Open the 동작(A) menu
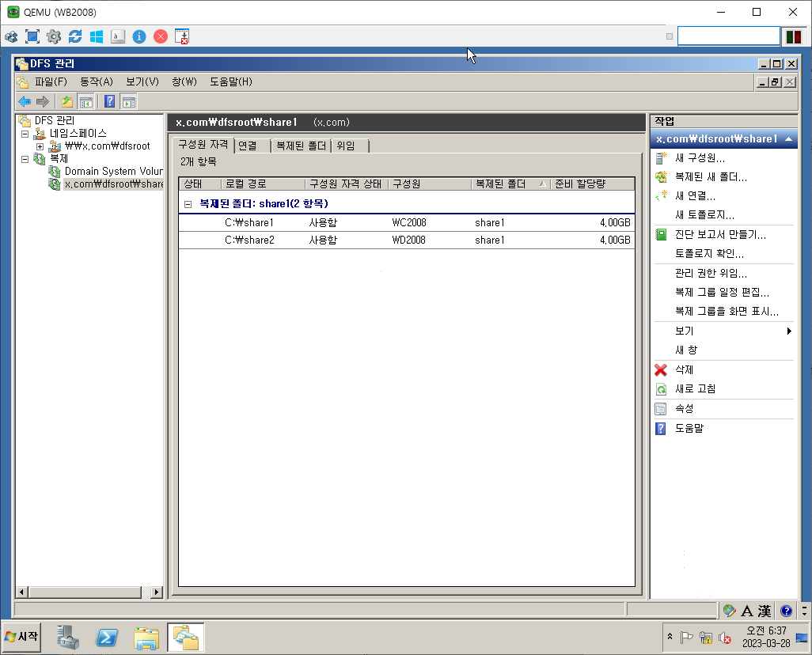Screen dimensions: 812x655 [97, 81]
